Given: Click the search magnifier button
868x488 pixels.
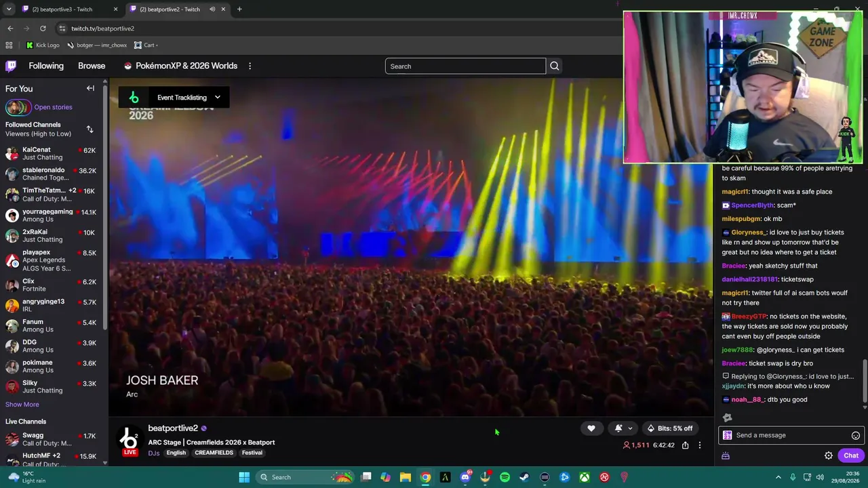Looking at the screenshot, I should click(555, 66).
